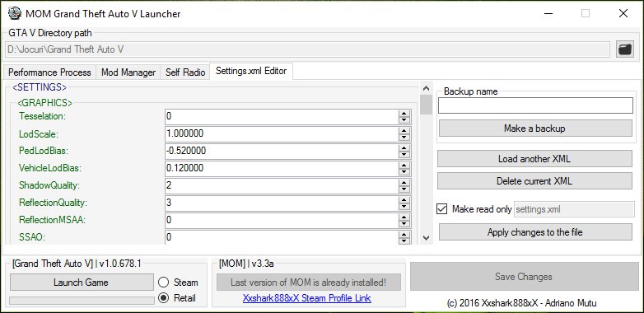
Task: Click the settings list scroll up arrow
Action: [427, 88]
